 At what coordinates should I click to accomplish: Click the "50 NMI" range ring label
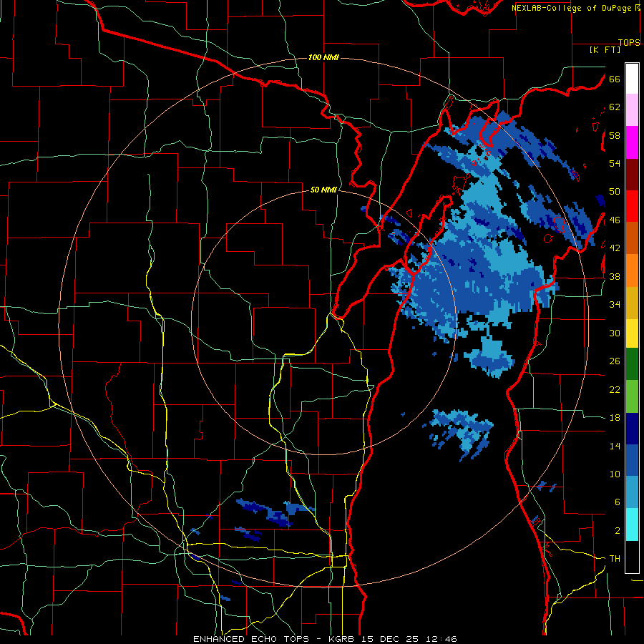tap(323, 190)
